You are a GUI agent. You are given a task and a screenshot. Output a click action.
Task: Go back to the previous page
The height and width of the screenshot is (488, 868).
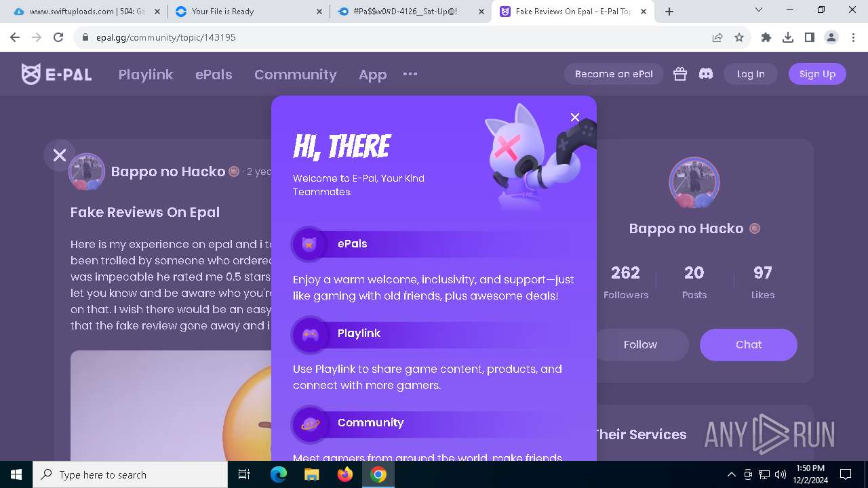coord(15,37)
